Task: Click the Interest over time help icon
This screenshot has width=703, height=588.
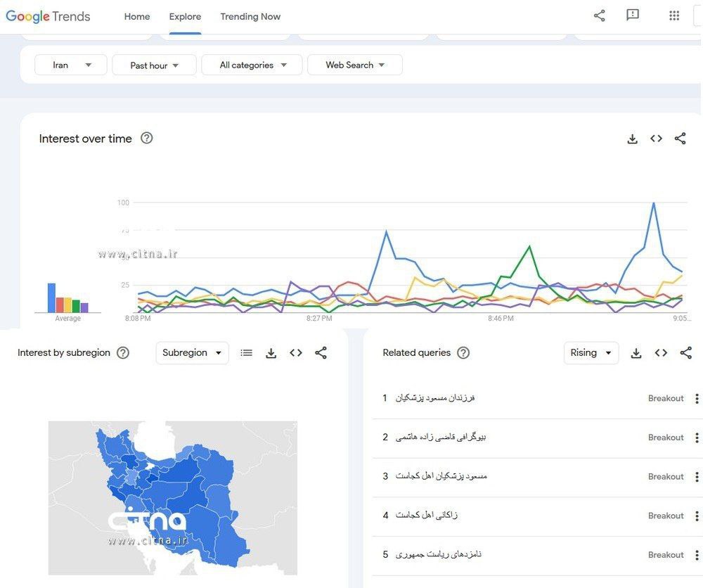Action: pos(146,139)
